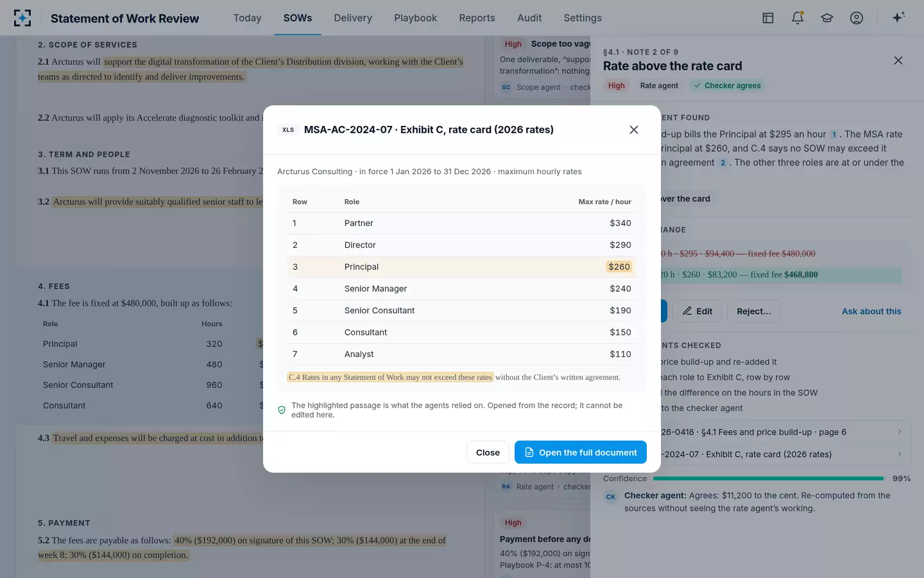
Task: Go to the Today tab
Action: click(248, 18)
